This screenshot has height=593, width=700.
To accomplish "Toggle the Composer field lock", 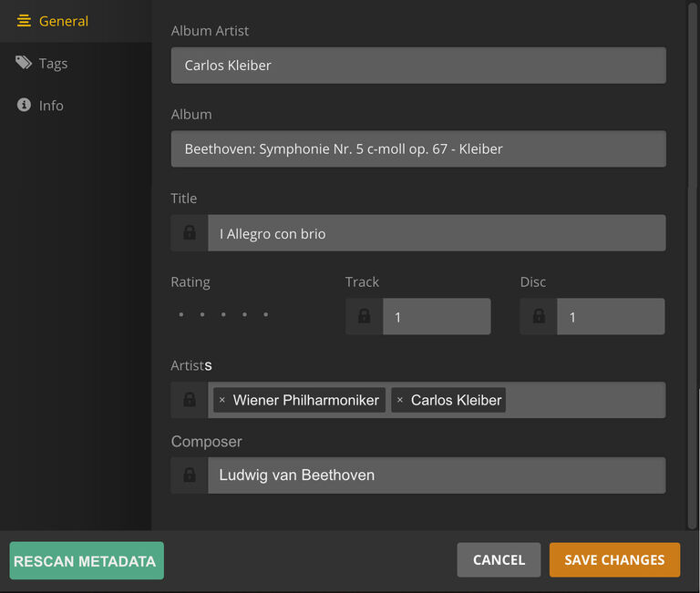I will click(190, 475).
